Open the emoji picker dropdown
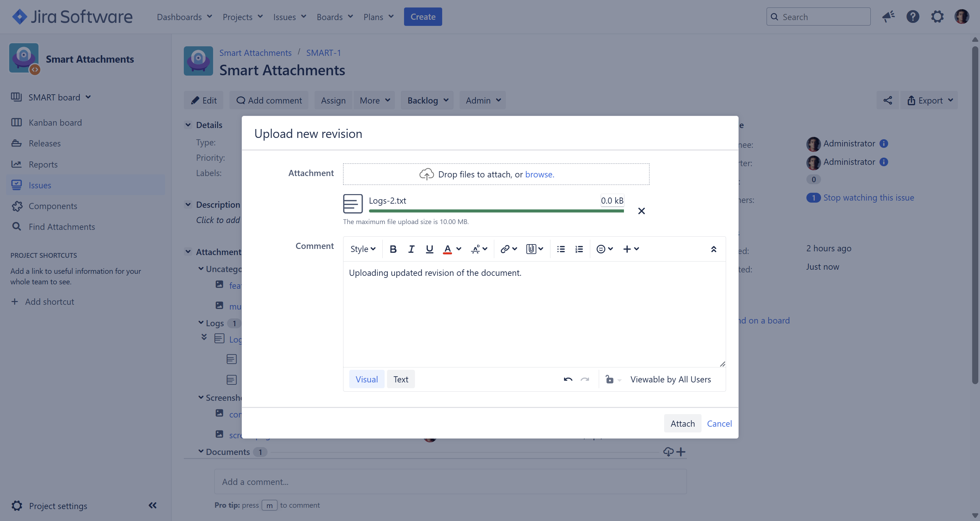This screenshot has height=521, width=980. click(605, 249)
